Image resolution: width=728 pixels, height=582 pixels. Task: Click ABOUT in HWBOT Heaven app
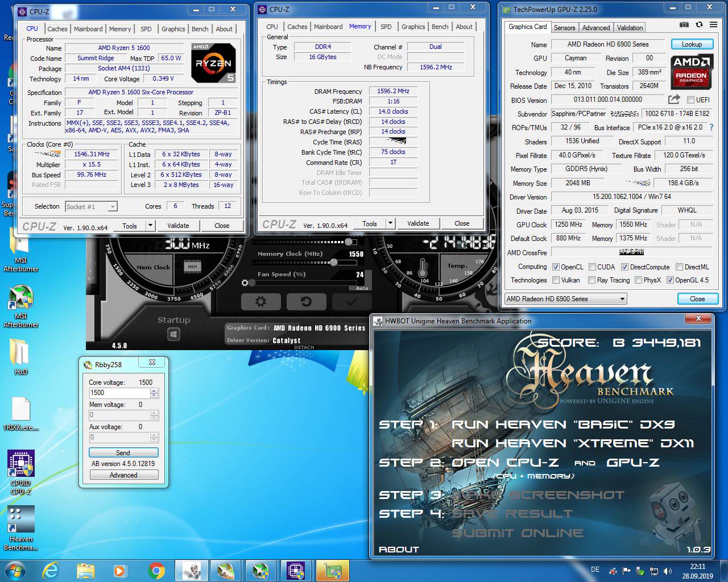[399, 550]
